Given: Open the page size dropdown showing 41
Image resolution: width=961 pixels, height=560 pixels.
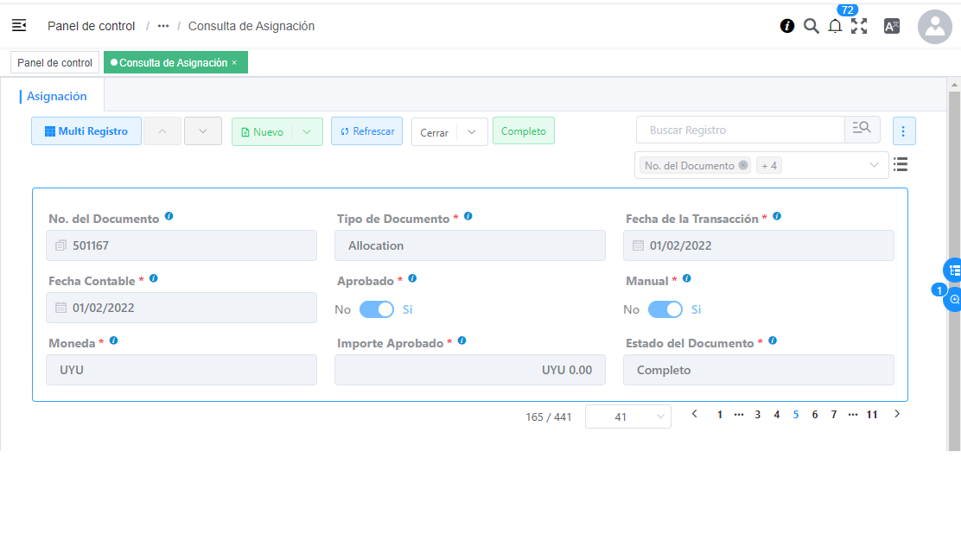Looking at the screenshot, I should click(x=628, y=417).
